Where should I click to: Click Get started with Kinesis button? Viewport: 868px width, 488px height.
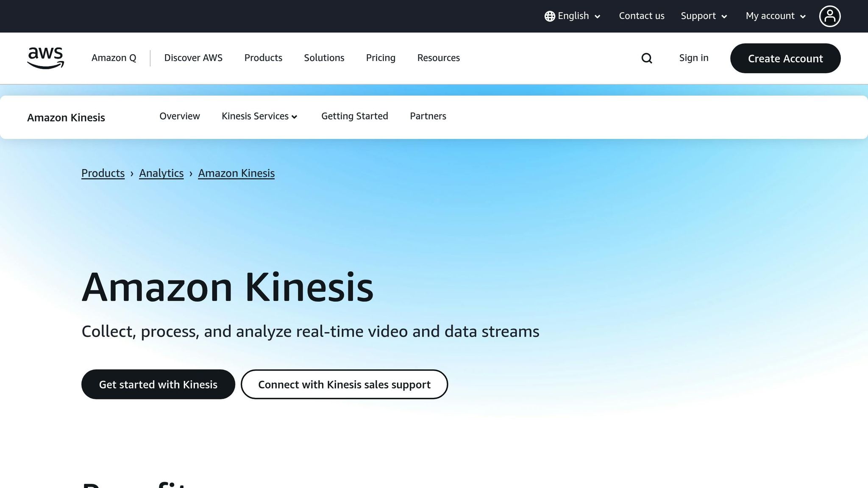click(158, 384)
